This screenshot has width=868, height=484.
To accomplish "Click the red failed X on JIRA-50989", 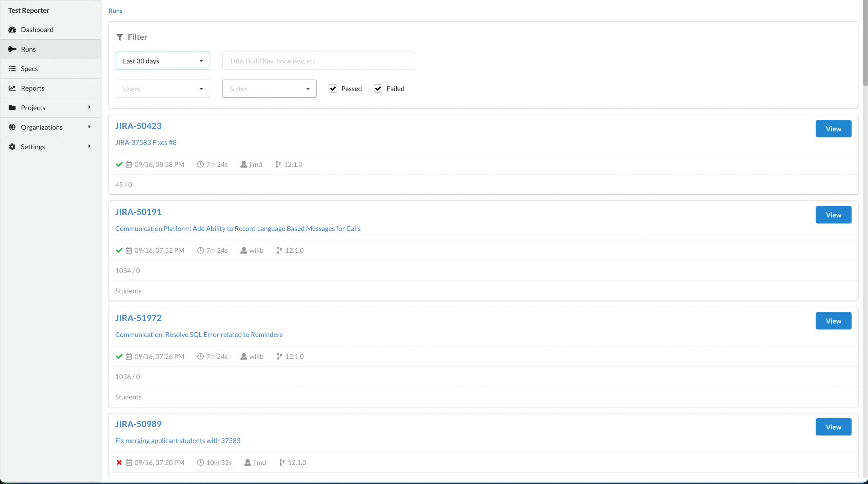I will (119, 462).
